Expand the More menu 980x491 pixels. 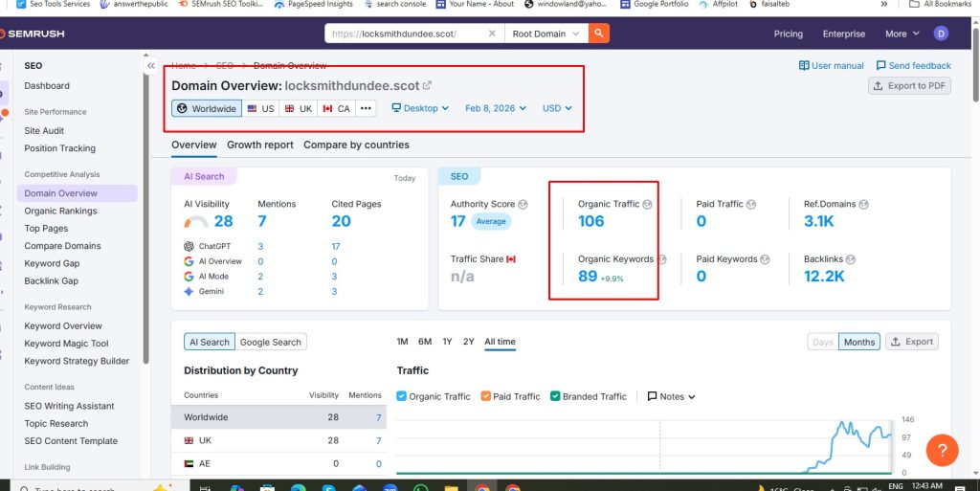[x=902, y=33]
